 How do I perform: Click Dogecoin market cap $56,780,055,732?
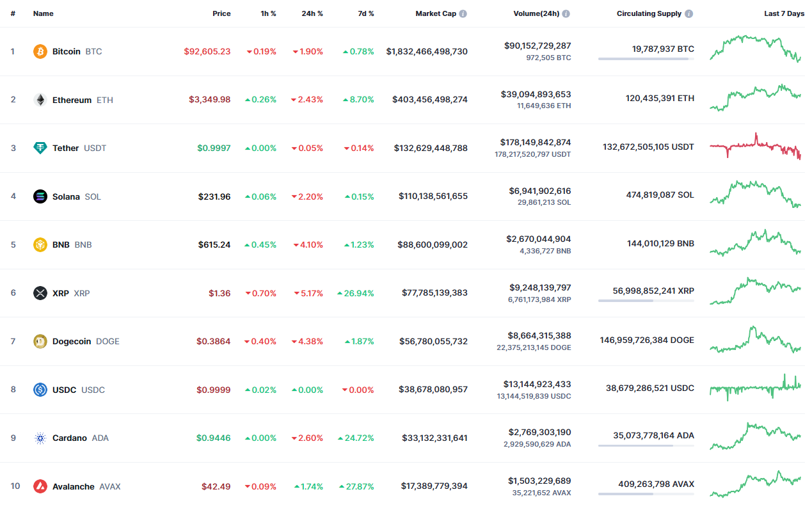[434, 341]
